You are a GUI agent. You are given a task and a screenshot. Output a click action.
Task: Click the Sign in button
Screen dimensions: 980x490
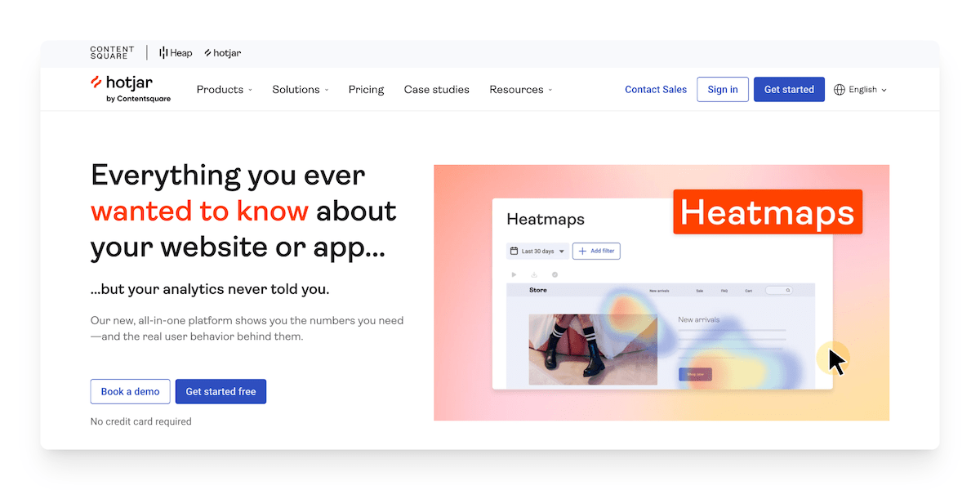coord(723,90)
